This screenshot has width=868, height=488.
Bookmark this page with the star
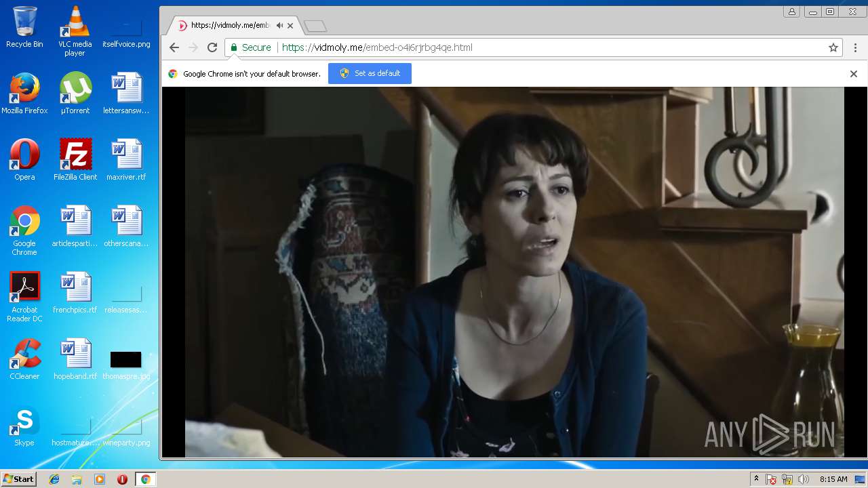point(833,47)
